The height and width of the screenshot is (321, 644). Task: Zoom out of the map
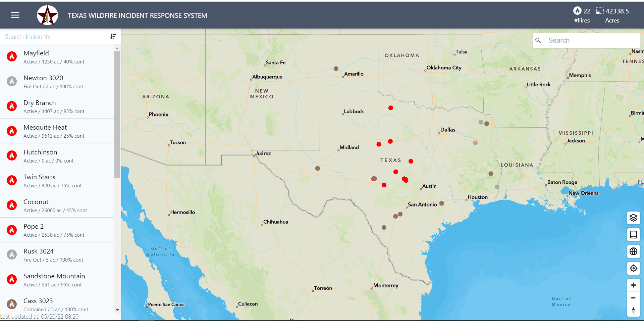coord(633,298)
